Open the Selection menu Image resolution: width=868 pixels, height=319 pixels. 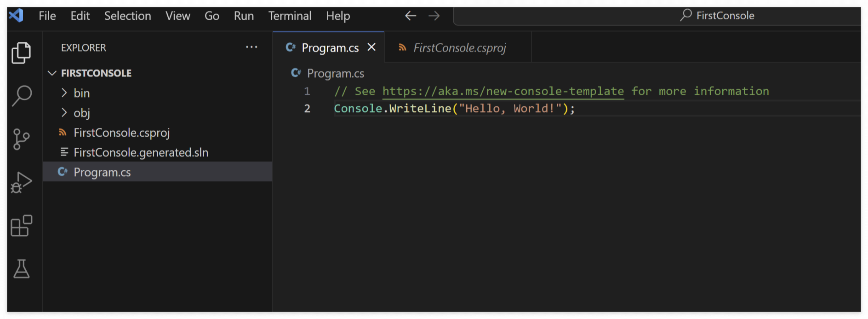coord(127,16)
